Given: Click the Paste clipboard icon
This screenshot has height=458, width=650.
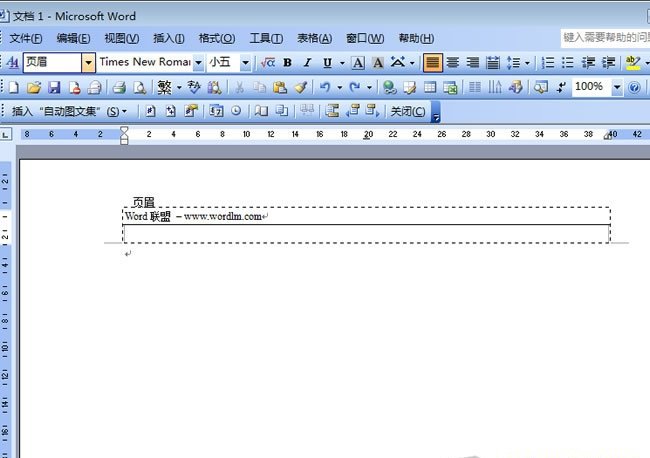Looking at the screenshot, I should [280, 87].
